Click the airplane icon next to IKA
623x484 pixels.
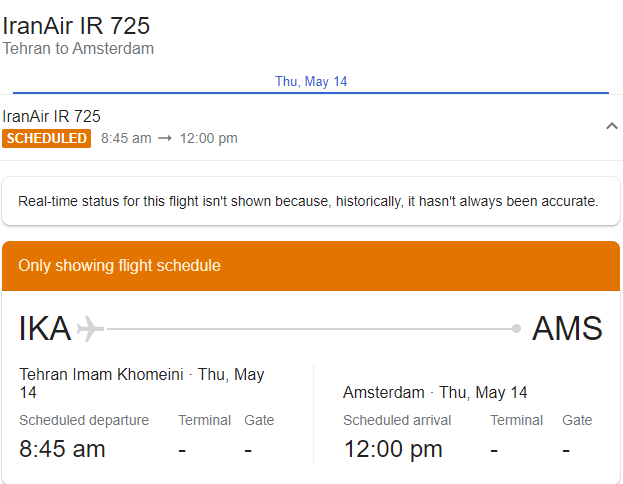click(90, 328)
